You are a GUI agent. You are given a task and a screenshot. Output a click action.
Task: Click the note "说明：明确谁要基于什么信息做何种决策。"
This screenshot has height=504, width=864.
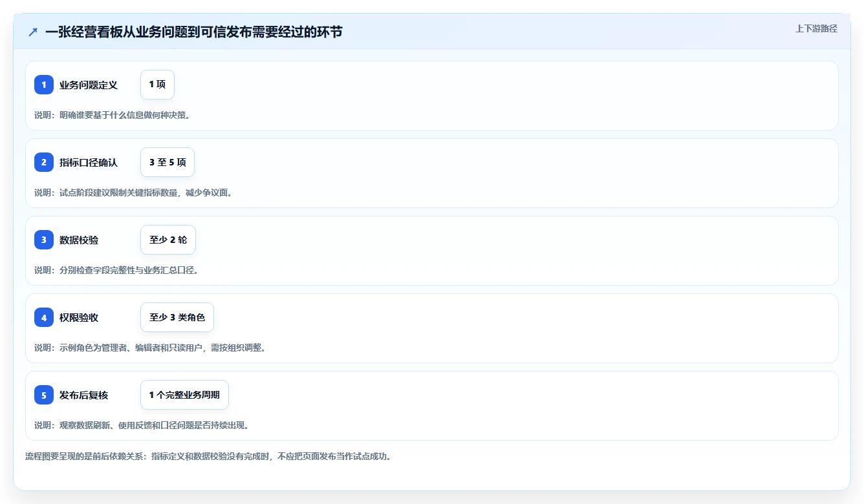point(112,115)
